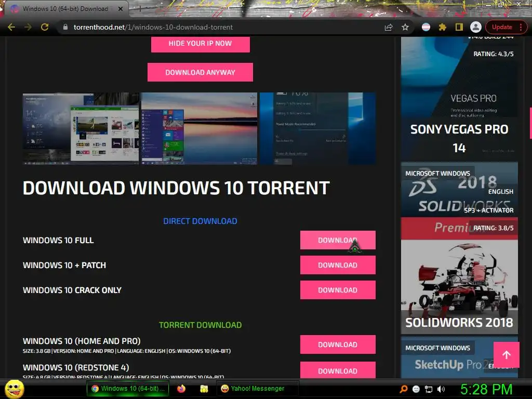Open the striped circle extension icon
Image resolution: width=532 pixels, height=399 pixels.
click(426, 27)
